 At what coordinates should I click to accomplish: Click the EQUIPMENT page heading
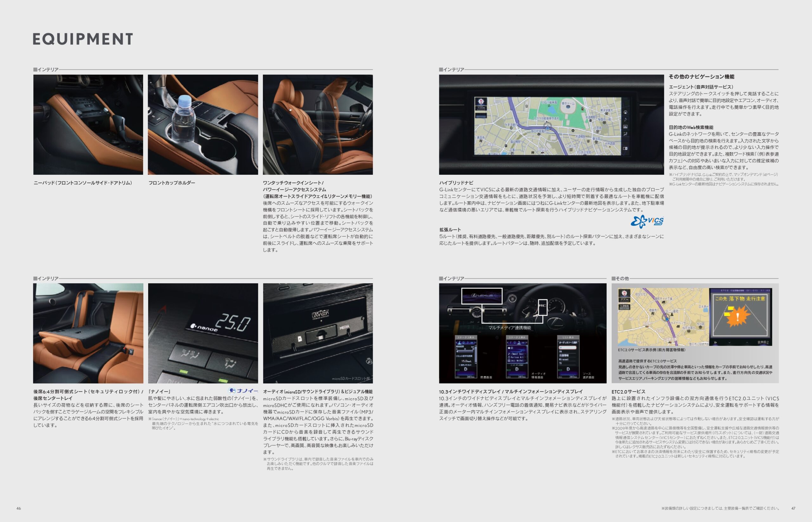pos(83,39)
